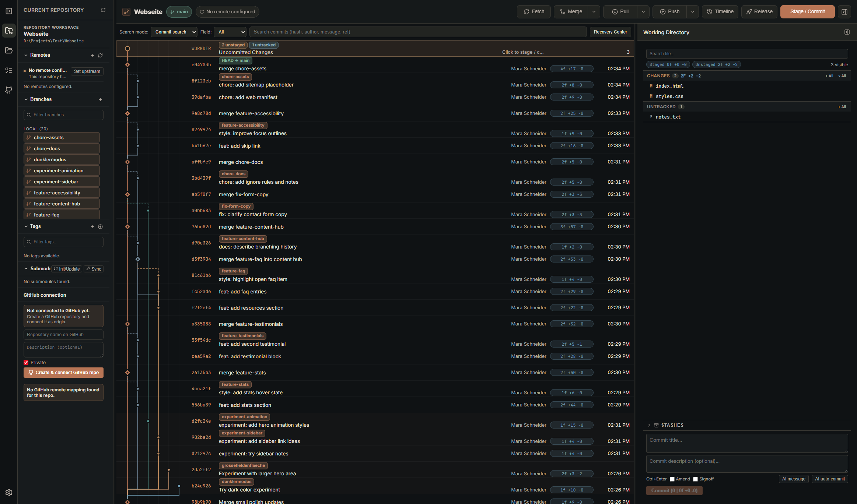Click the Merge toolbar button

tap(571, 12)
